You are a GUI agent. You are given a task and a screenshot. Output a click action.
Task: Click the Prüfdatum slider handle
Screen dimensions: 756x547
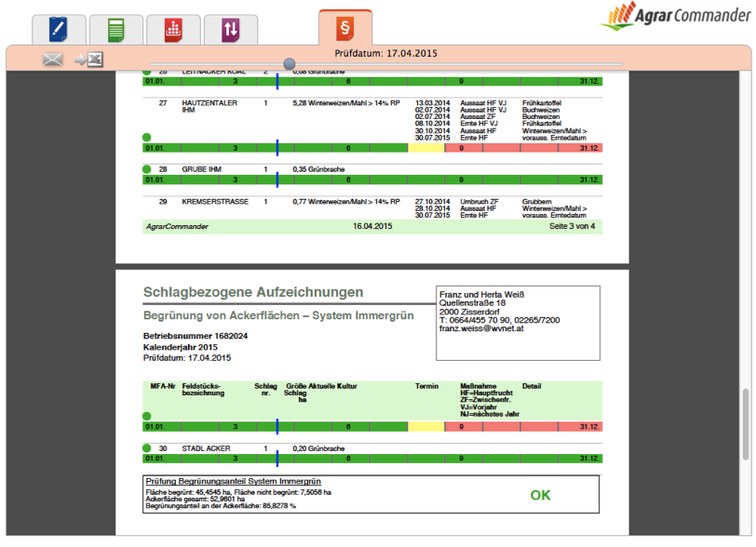(290, 63)
